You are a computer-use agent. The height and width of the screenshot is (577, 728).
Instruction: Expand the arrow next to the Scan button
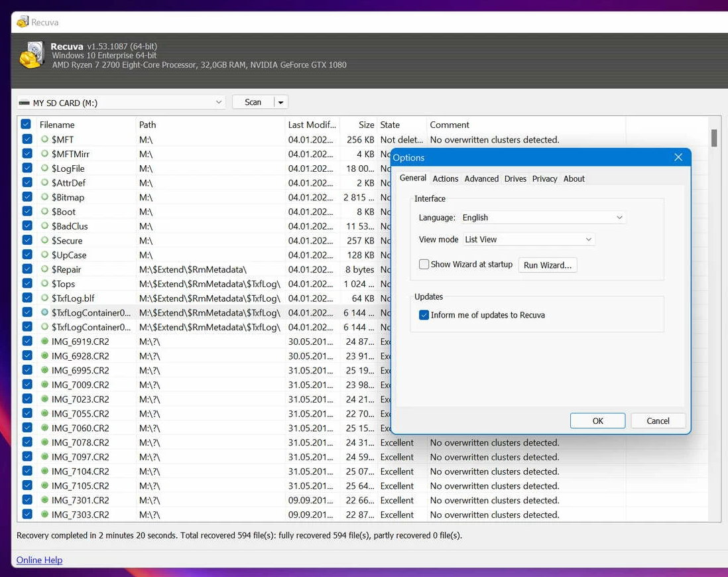281,102
